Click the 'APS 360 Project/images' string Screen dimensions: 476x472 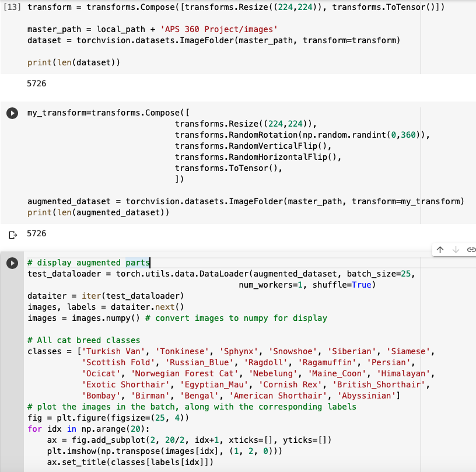219,29
